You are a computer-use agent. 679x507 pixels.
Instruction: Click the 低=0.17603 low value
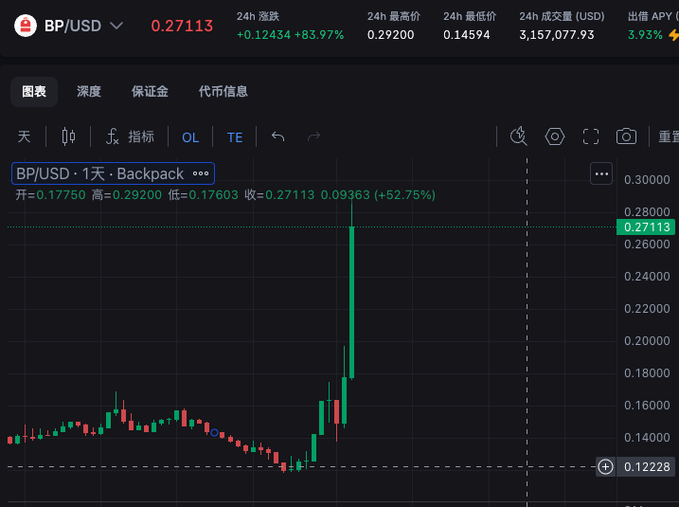203,195
